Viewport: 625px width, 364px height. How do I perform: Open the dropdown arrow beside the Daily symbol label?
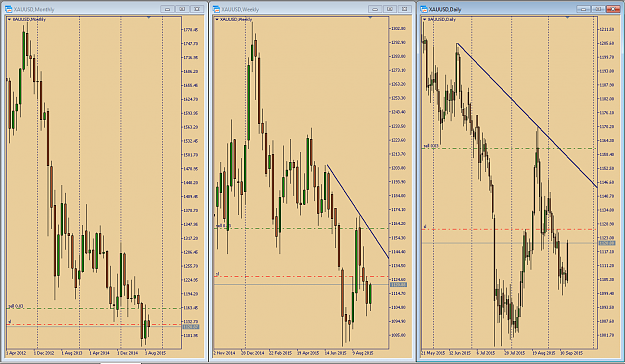(425, 19)
